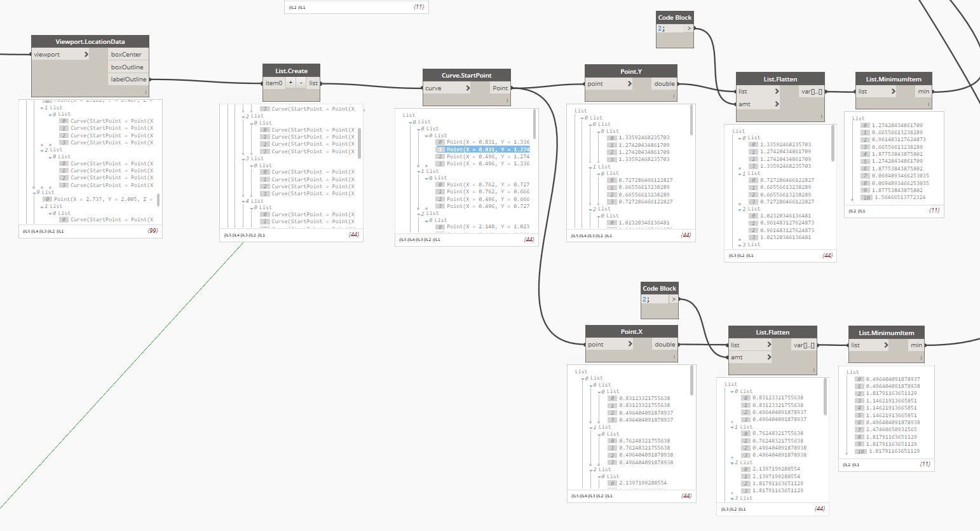Open list port chevron on List.Flatten after Point.Y
Viewport: 980px width, 531px height.
click(777, 92)
